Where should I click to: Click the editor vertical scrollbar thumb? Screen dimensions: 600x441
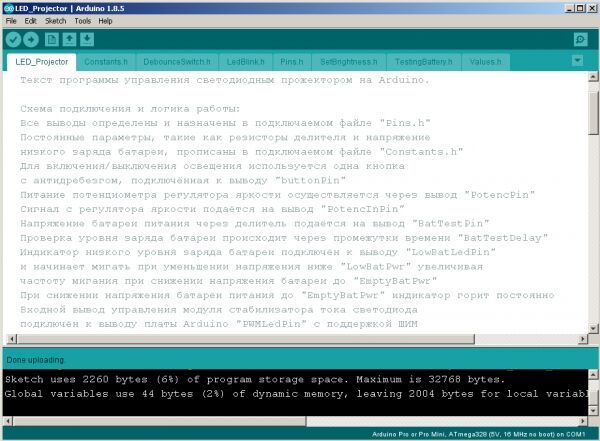pos(593,113)
